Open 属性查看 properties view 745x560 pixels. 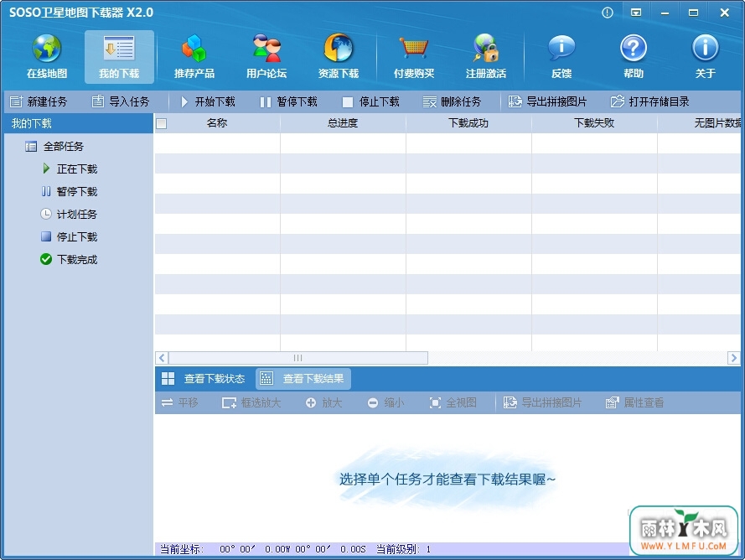pos(634,402)
